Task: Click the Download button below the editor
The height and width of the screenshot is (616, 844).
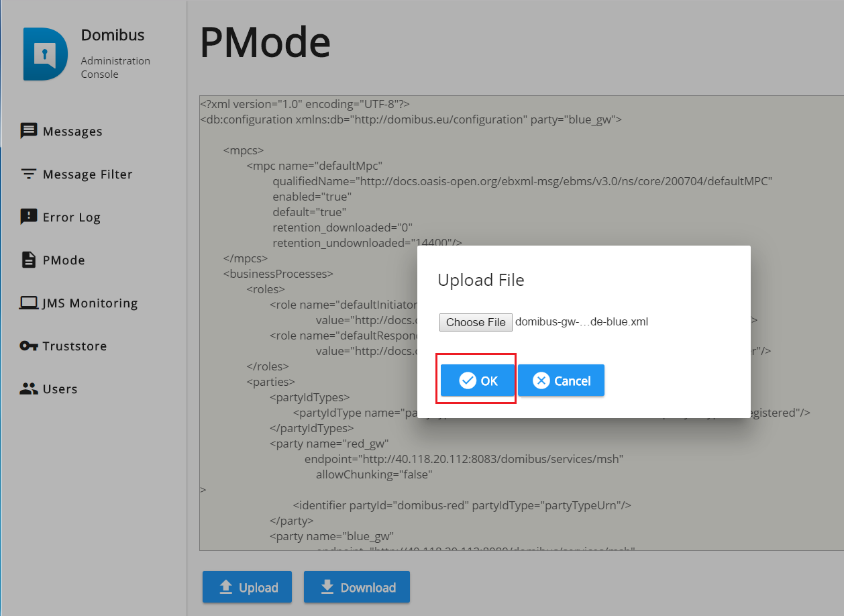Action: pyautogui.click(x=356, y=587)
